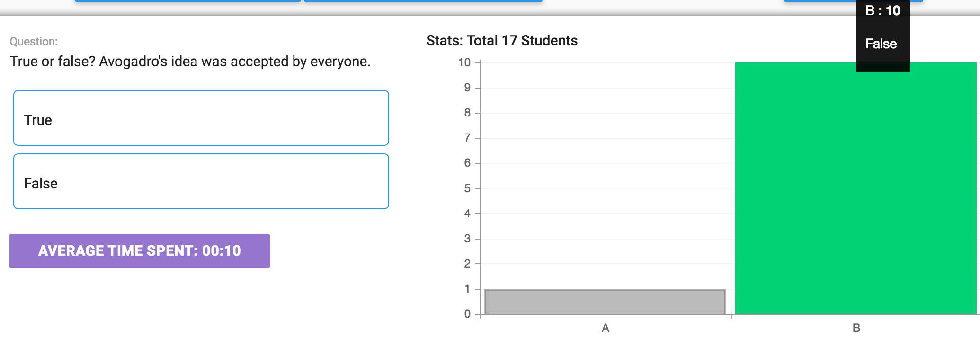The height and width of the screenshot is (339, 980).
Task: Click the B label on the x-axis
Action: tap(856, 328)
